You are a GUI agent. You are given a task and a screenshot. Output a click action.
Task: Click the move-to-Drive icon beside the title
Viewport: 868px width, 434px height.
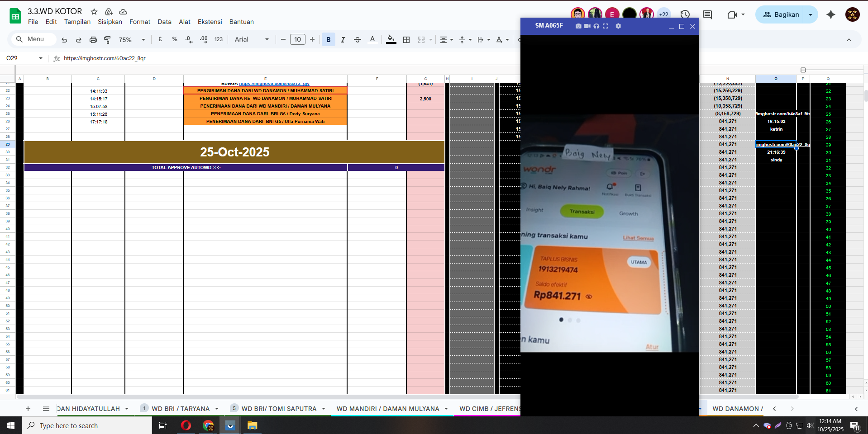109,11
